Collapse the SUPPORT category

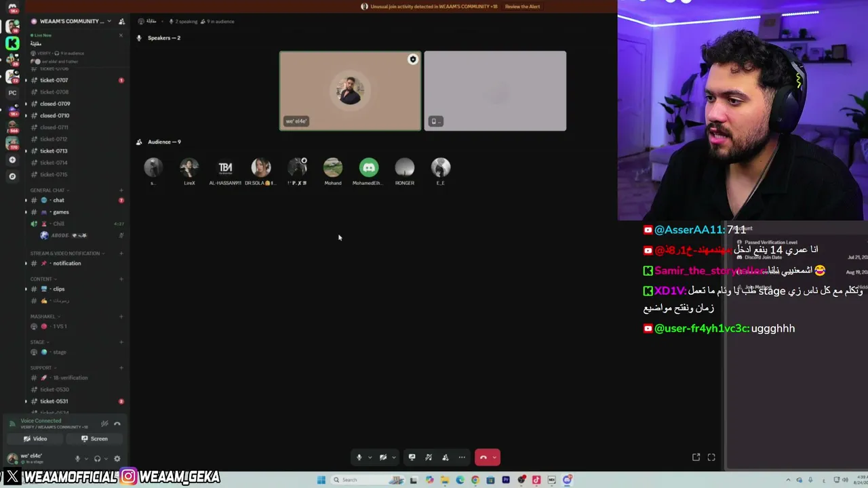[x=43, y=368]
